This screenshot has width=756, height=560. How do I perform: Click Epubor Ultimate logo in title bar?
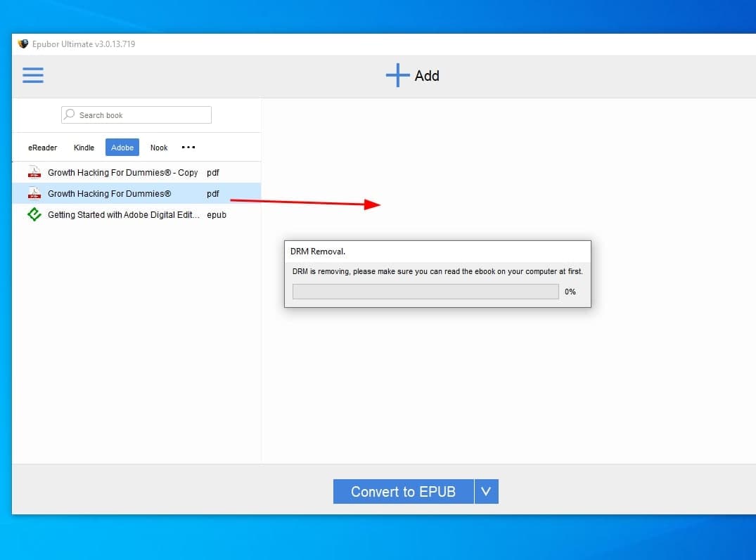tap(23, 44)
